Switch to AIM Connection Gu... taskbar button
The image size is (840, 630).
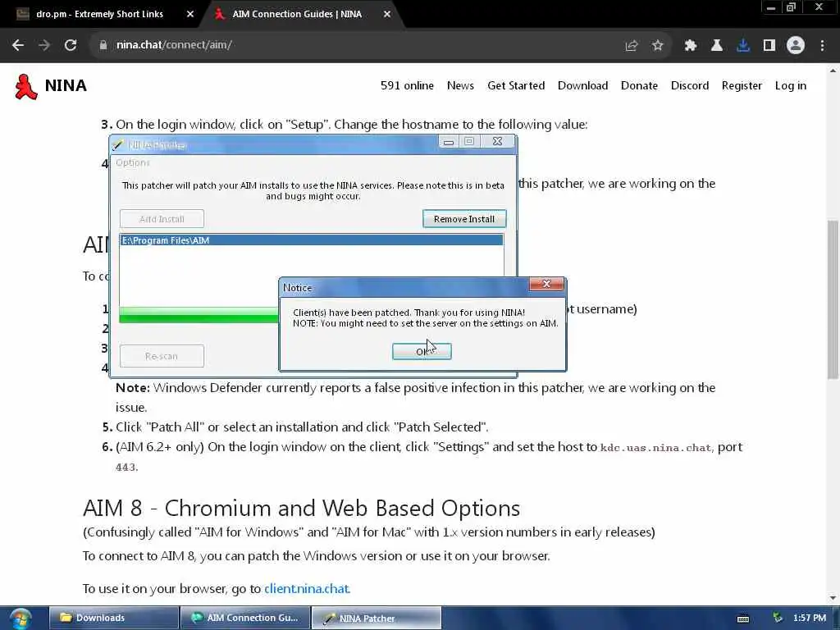point(245,618)
